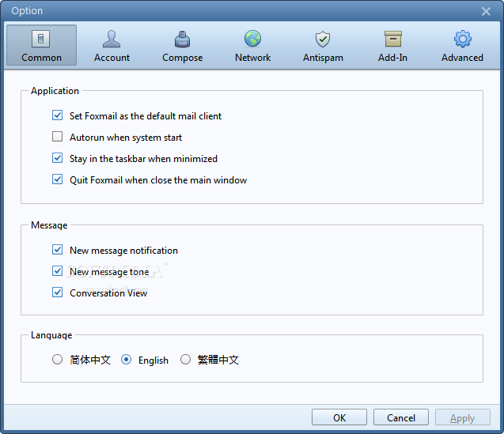Click the Advanced gear icon

pyautogui.click(x=463, y=39)
